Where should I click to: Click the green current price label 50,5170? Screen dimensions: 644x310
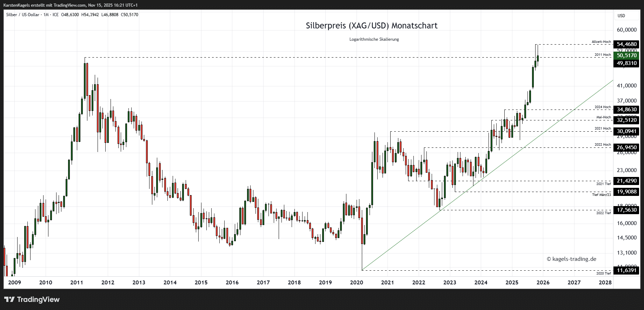click(626, 55)
